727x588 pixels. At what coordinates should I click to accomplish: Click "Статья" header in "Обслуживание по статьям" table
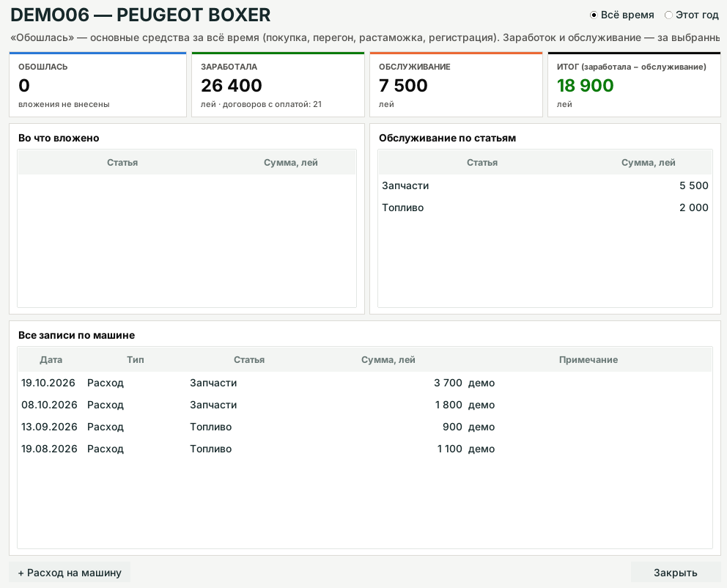[x=482, y=163]
